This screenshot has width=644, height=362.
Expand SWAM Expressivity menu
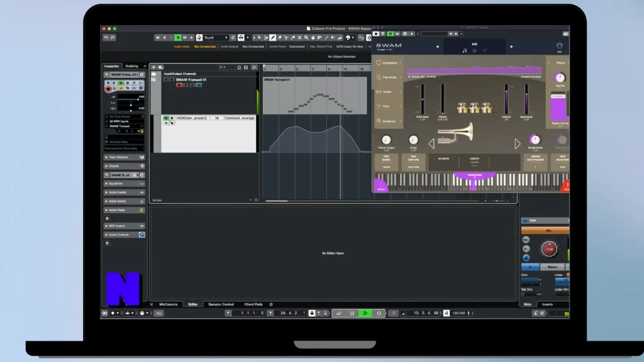coord(389,63)
